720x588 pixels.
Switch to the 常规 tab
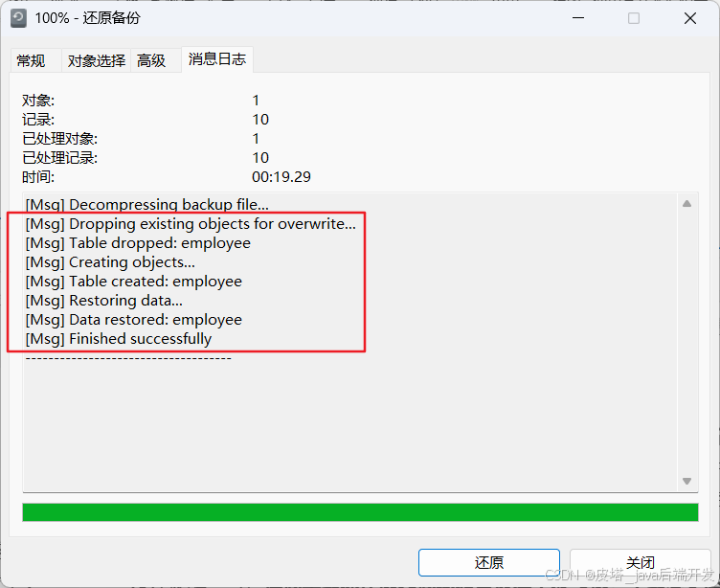point(31,60)
